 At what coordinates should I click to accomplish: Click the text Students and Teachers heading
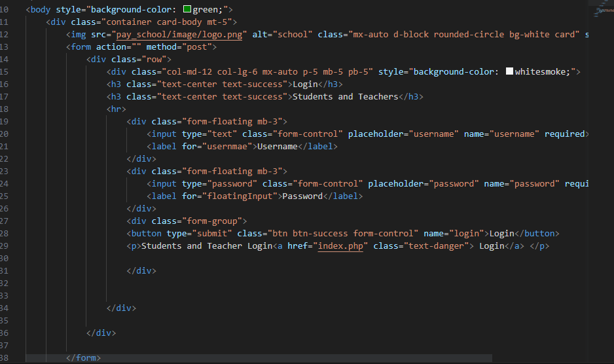[346, 97]
